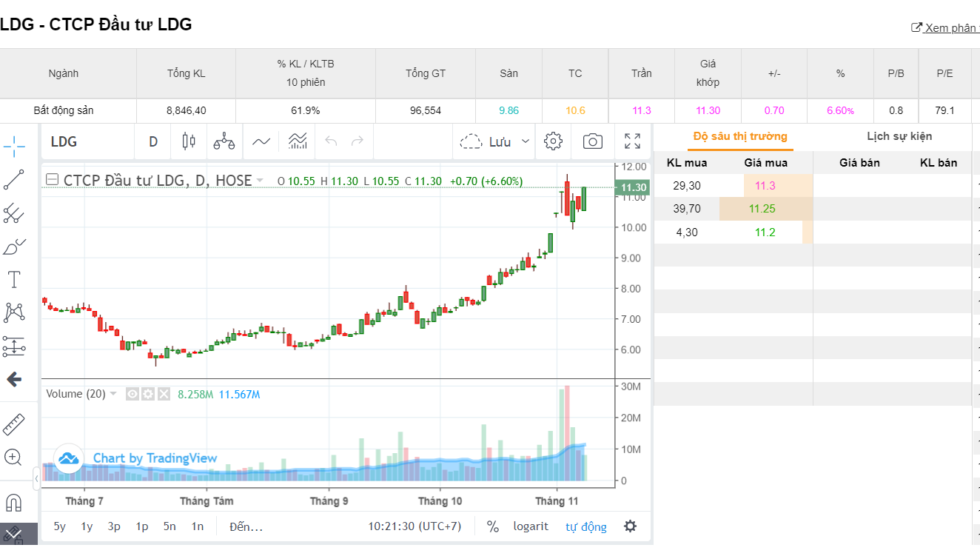Enter fullscreen chart mode
Screen dimensions: 980x559
click(632, 141)
